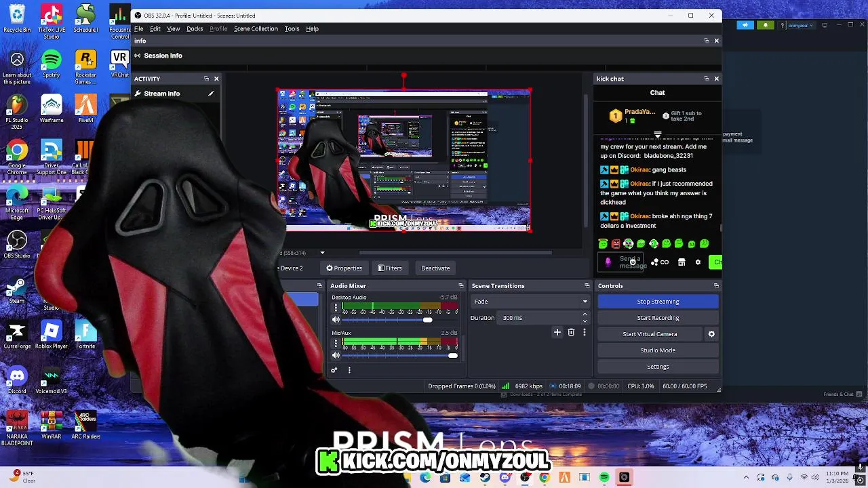Open the Scene Collection menu
This screenshot has height=488, width=868.
pyautogui.click(x=256, y=28)
